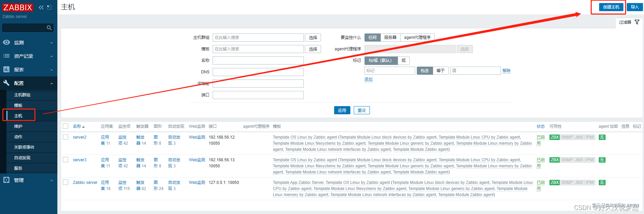Click 选择 next to 模板
Image resolution: width=644 pixels, height=214 pixels.
313,49
